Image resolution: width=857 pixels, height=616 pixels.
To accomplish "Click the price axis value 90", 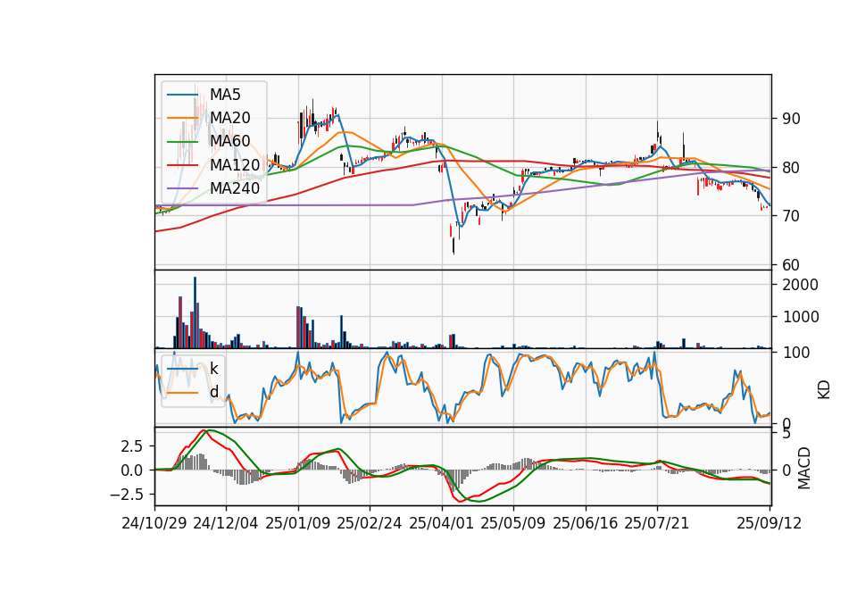I will tap(791, 119).
